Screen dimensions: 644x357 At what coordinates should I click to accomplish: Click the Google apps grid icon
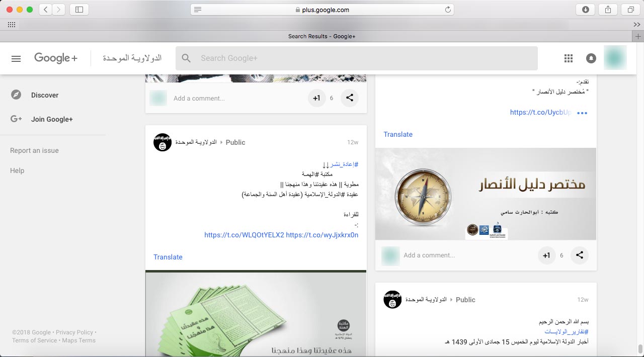click(x=569, y=58)
